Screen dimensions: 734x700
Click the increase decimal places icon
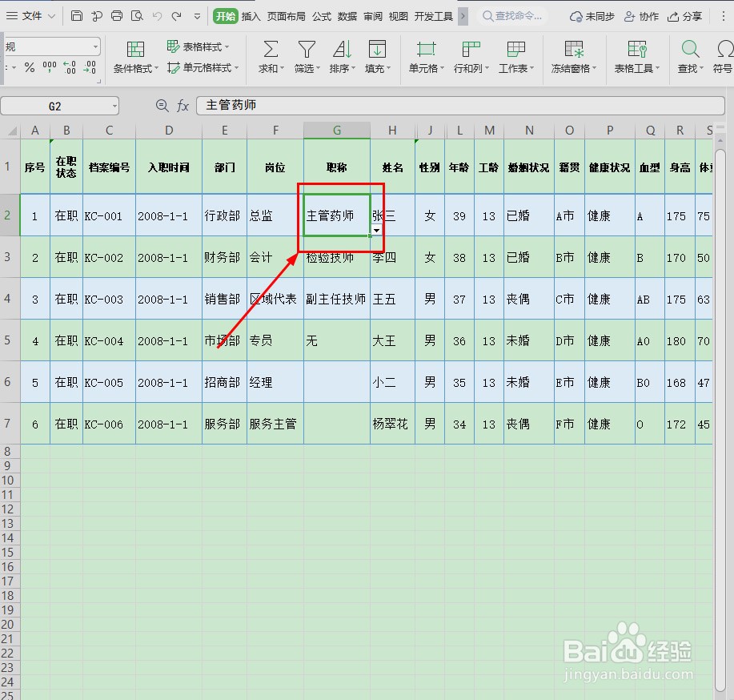pos(70,67)
